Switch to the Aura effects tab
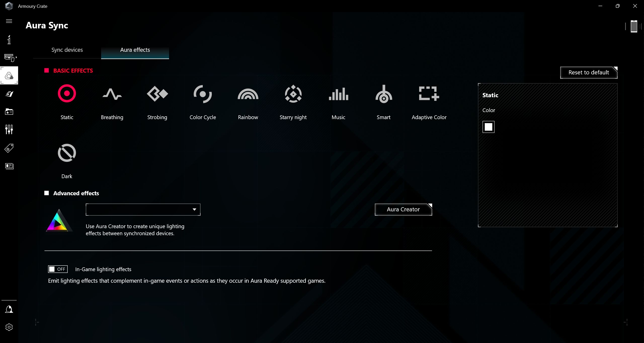644x343 pixels. [135, 50]
